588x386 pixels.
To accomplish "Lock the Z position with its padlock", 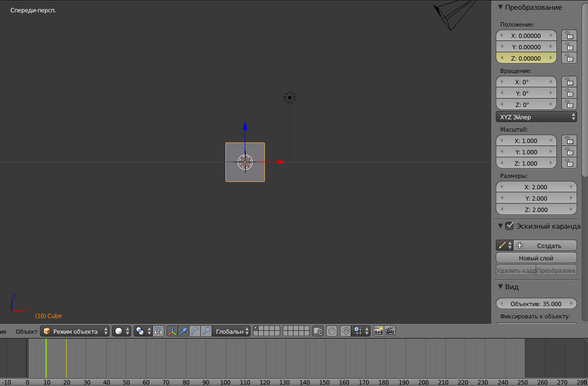I will (569, 58).
